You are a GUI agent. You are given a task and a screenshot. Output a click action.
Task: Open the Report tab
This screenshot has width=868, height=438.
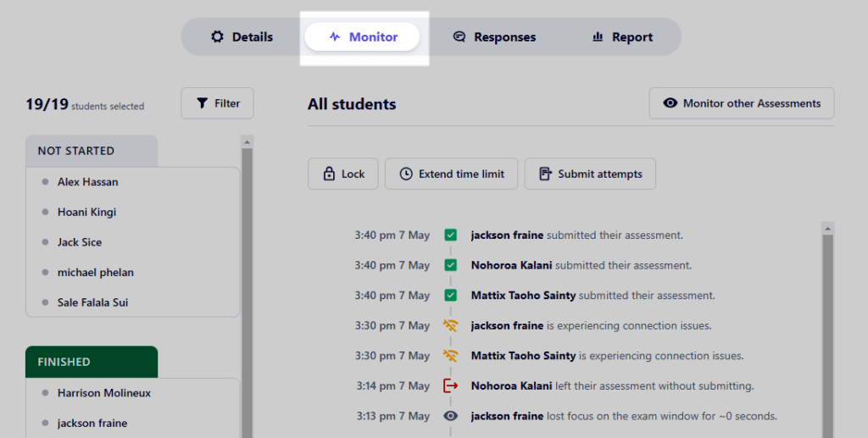click(x=623, y=37)
